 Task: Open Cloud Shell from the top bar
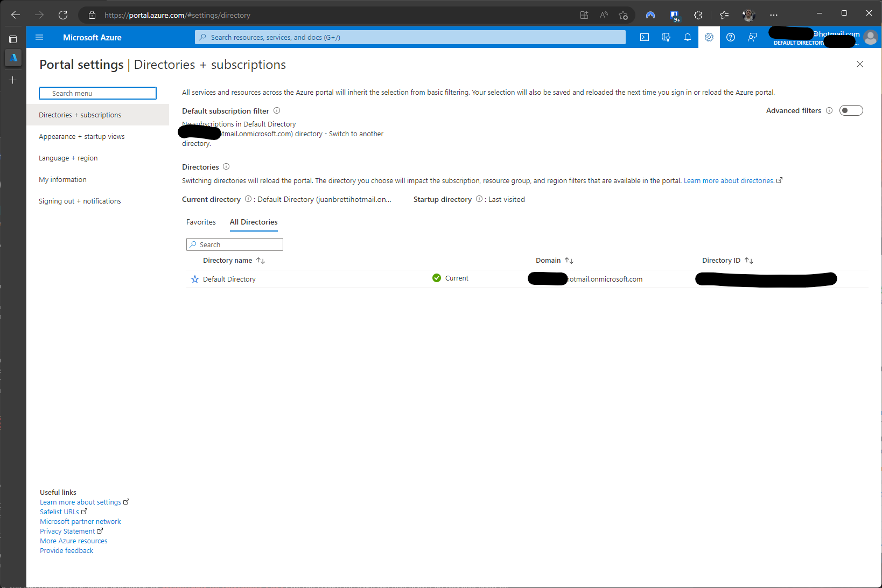pos(645,37)
